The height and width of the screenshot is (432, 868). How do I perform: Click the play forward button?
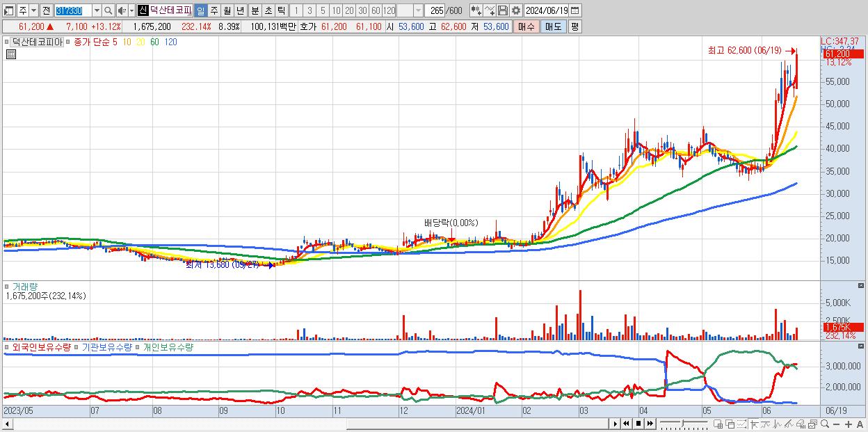tap(615, 424)
